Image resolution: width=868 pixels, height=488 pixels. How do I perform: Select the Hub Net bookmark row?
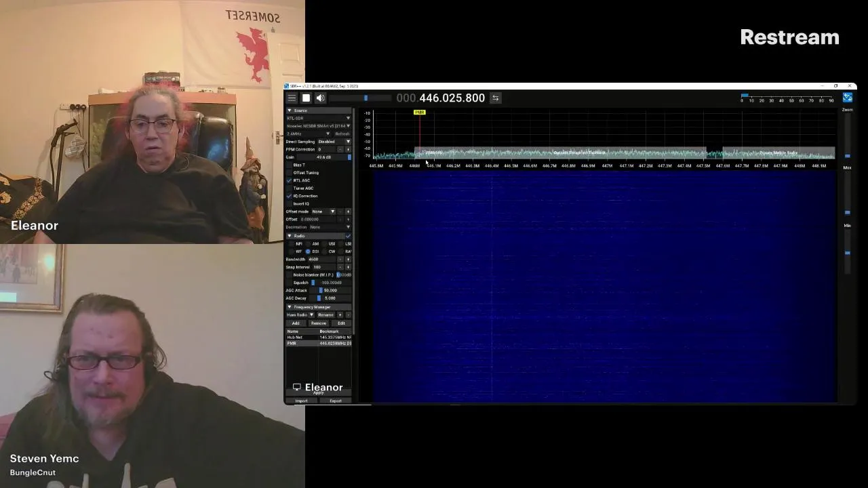[x=319, y=338]
